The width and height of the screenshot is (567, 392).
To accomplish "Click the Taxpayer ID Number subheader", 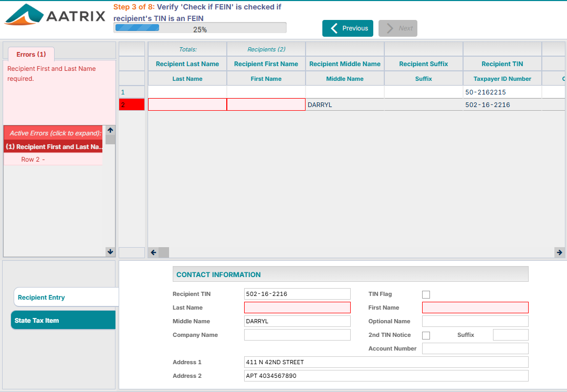I will tap(502, 79).
